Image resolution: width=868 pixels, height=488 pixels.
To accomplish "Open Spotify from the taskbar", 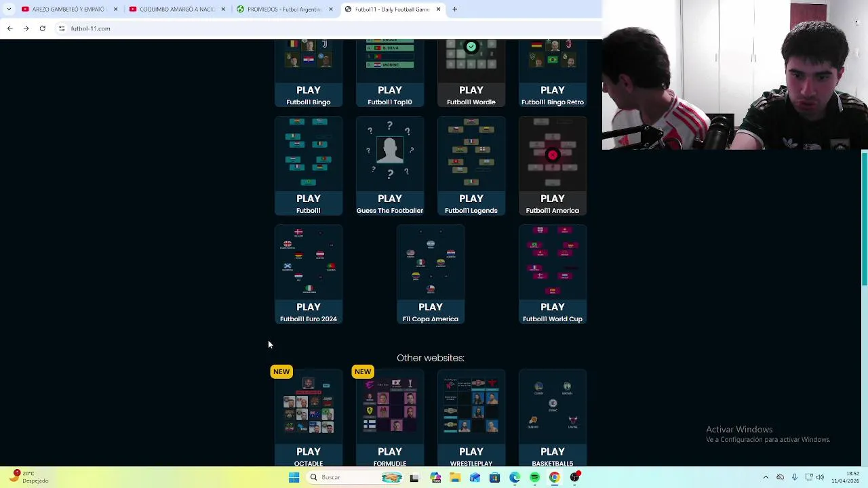I will coord(534,478).
